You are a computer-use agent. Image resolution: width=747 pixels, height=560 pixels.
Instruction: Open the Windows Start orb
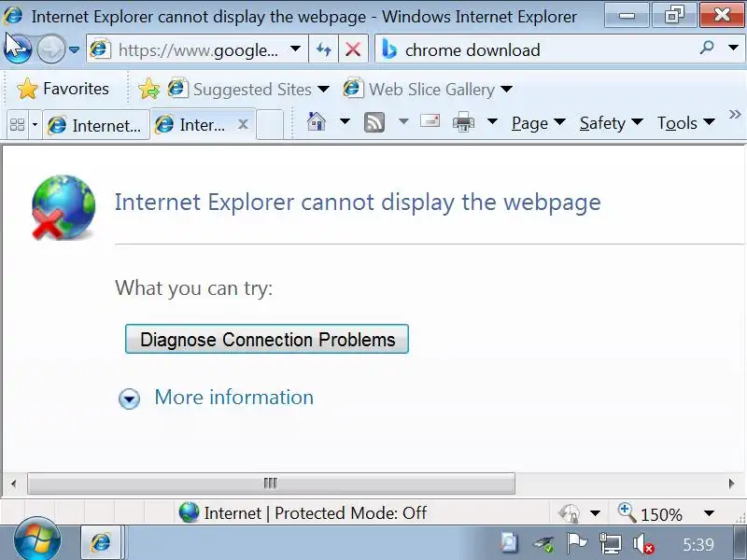point(37,540)
